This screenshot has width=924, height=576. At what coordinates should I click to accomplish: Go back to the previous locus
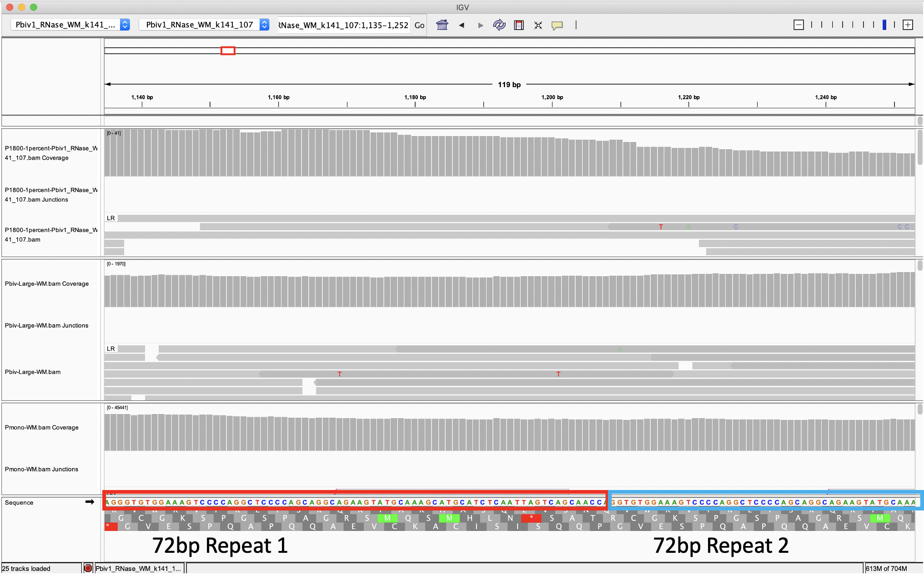coord(462,25)
